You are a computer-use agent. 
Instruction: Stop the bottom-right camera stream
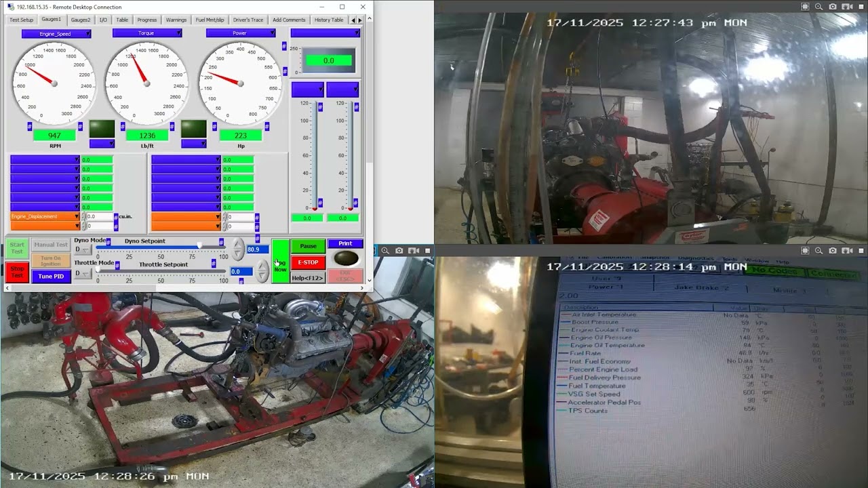[x=860, y=251]
